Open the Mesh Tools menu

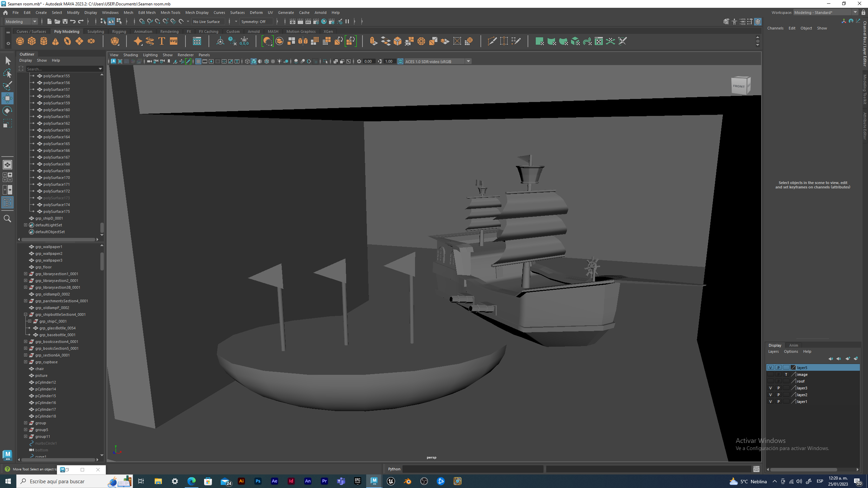(x=170, y=13)
